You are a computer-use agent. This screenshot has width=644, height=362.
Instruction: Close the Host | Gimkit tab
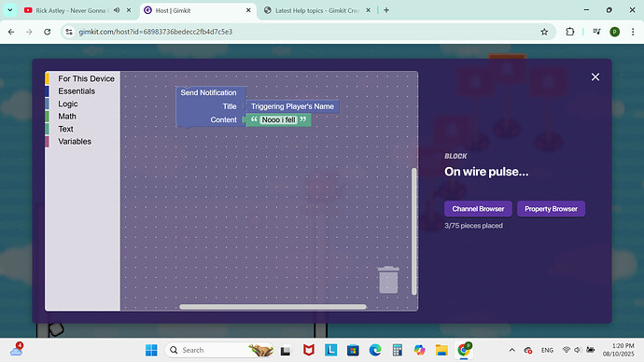click(248, 10)
